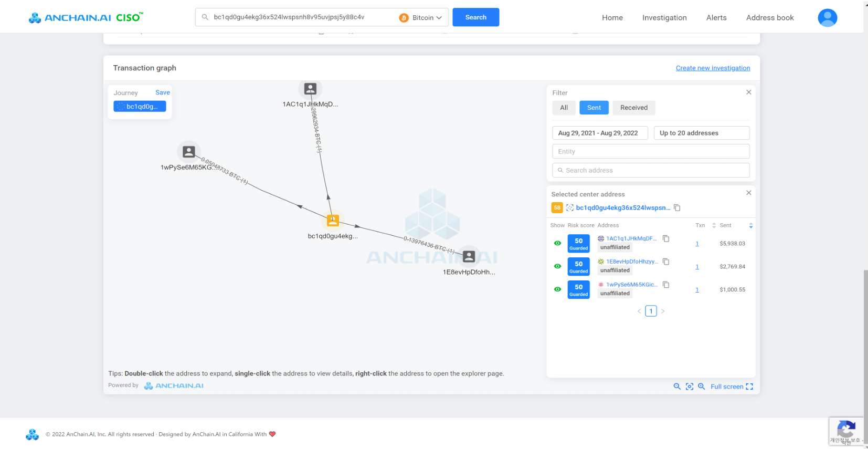Image resolution: width=868 pixels, height=449 pixels.
Task: Select the 1E8evHpDfoHh graph node
Action: pos(469,256)
